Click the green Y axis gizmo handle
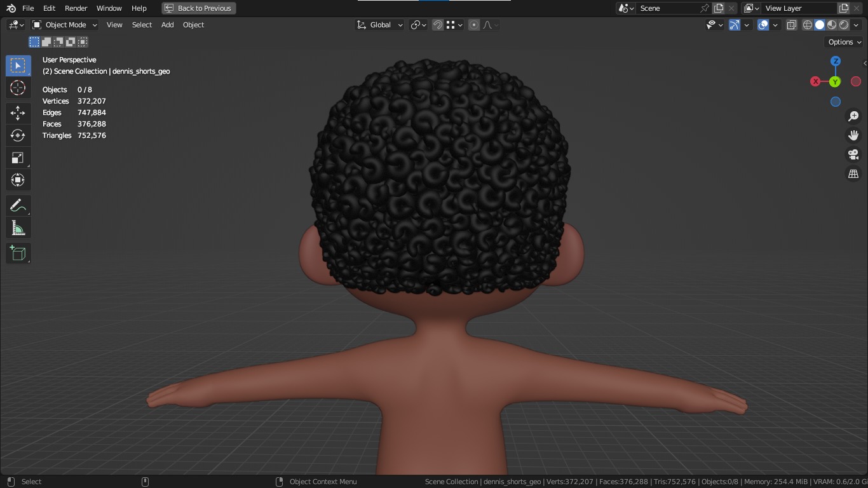Image resolution: width=868 pixels, height=488 pixels. pyautogui.click(x=835, y=81)
